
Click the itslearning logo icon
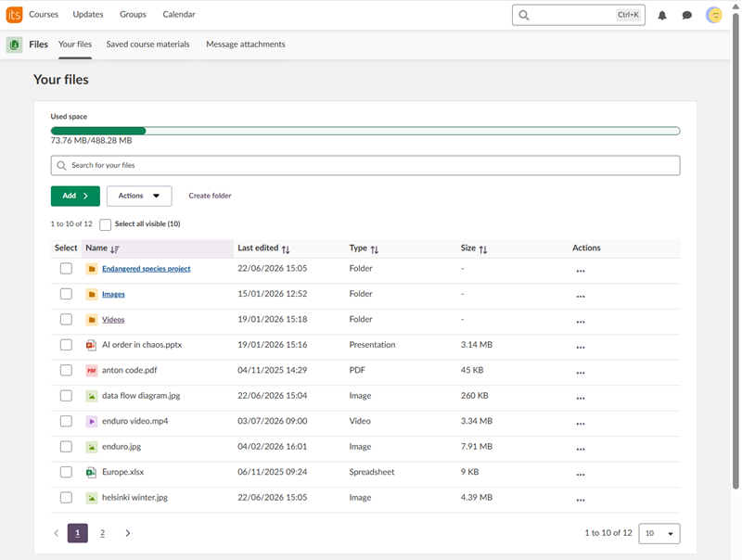(x=14, y=15)
